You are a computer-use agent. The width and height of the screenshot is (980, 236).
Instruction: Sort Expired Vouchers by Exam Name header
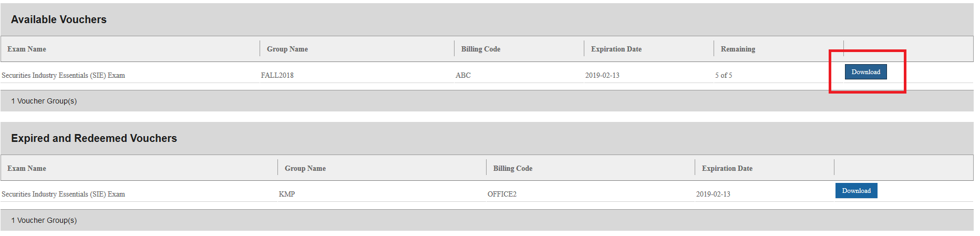(27, 169)
